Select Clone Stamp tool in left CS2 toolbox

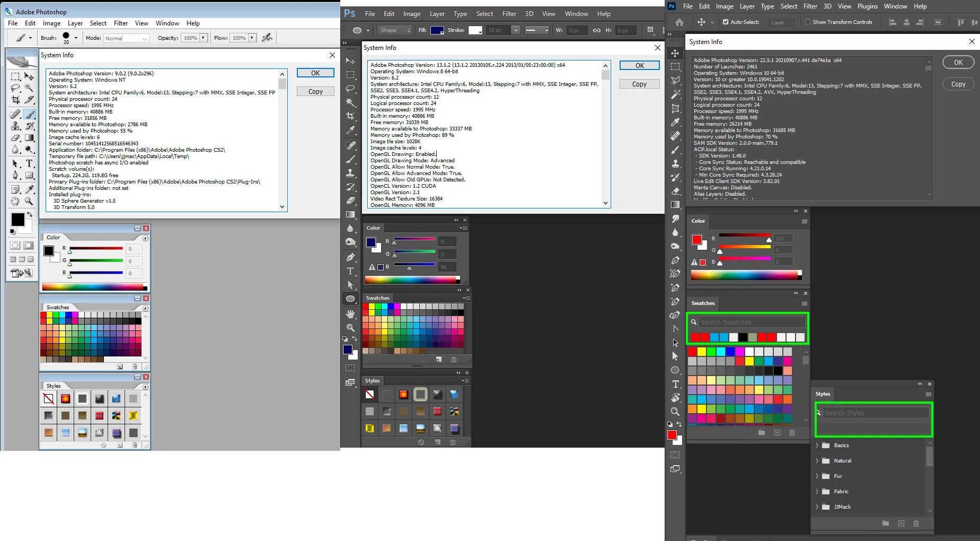(x=15, y=126)
